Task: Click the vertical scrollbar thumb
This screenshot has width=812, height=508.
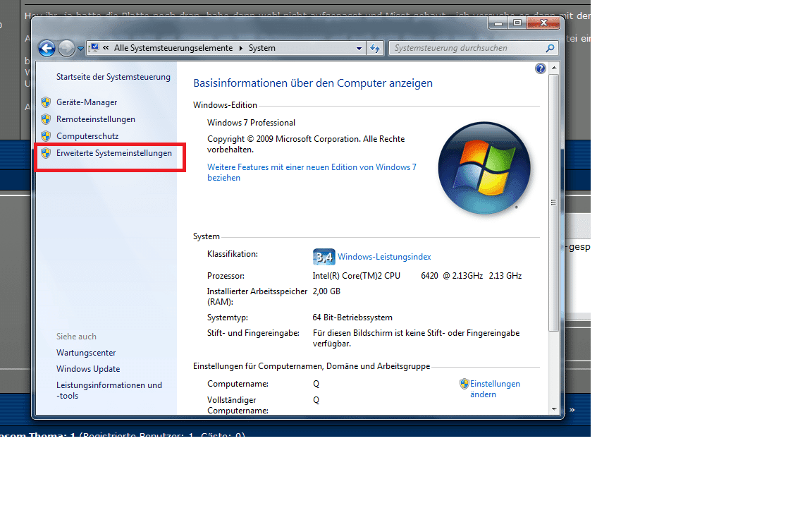Action: click(x=554, y=202)
